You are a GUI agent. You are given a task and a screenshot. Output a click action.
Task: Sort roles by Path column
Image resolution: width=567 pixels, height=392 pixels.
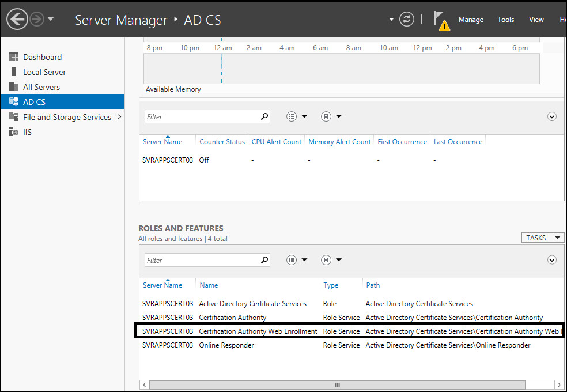click(x=373, y=285)
